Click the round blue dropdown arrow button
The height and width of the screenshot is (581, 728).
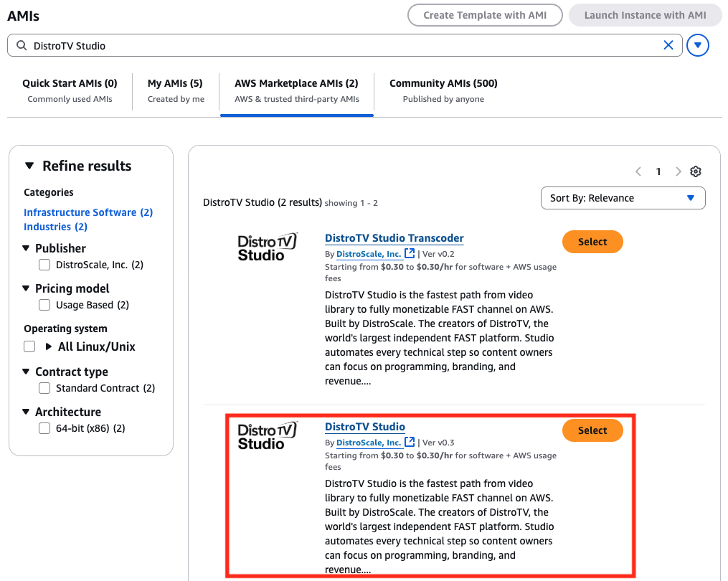click(x=697, y=45)
